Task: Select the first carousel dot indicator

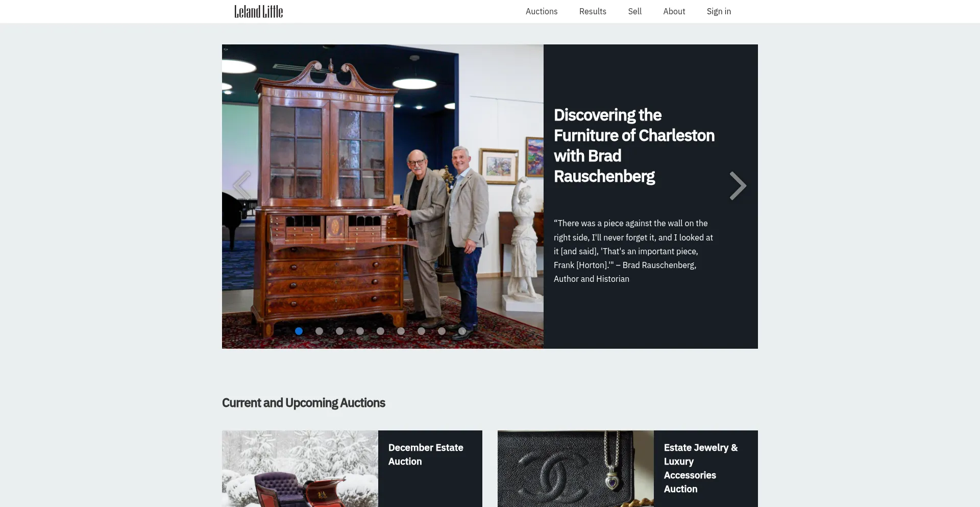Action: (299, 331)
